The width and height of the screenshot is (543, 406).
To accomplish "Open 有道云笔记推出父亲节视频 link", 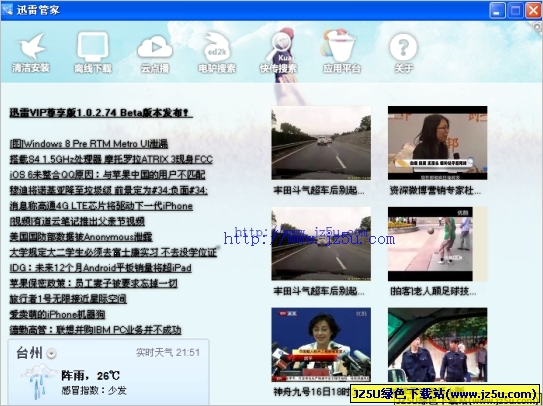I will tap(77, 221).
